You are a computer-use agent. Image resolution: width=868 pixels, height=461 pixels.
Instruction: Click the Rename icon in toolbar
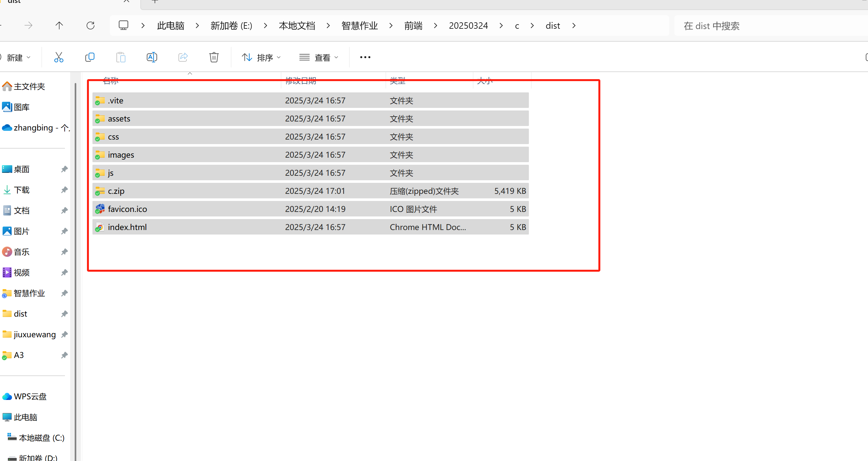(152, 57)
